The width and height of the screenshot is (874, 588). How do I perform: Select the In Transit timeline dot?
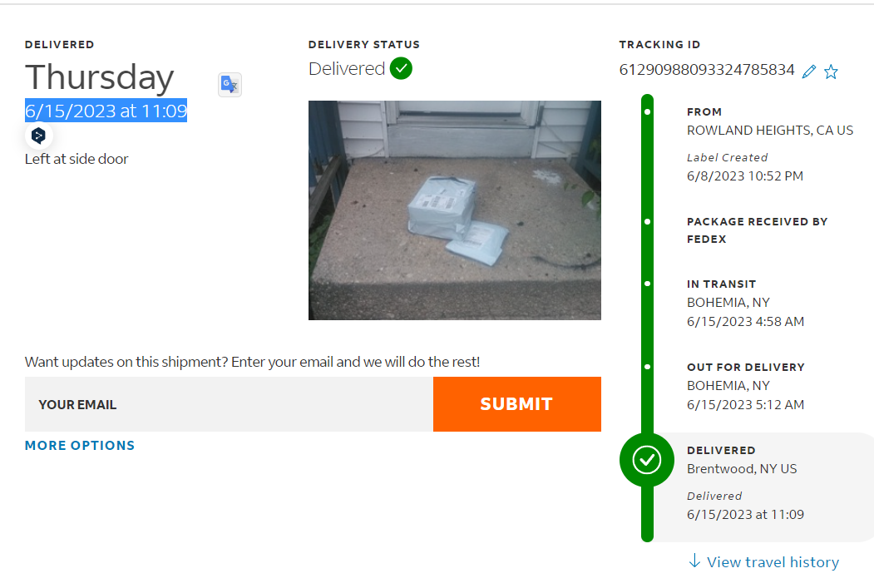coord(647,284)
